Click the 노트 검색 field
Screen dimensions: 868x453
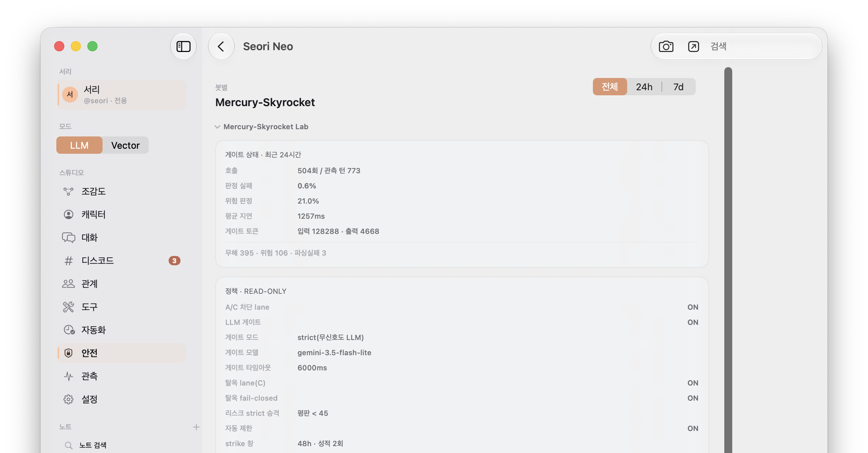(130, 445)
